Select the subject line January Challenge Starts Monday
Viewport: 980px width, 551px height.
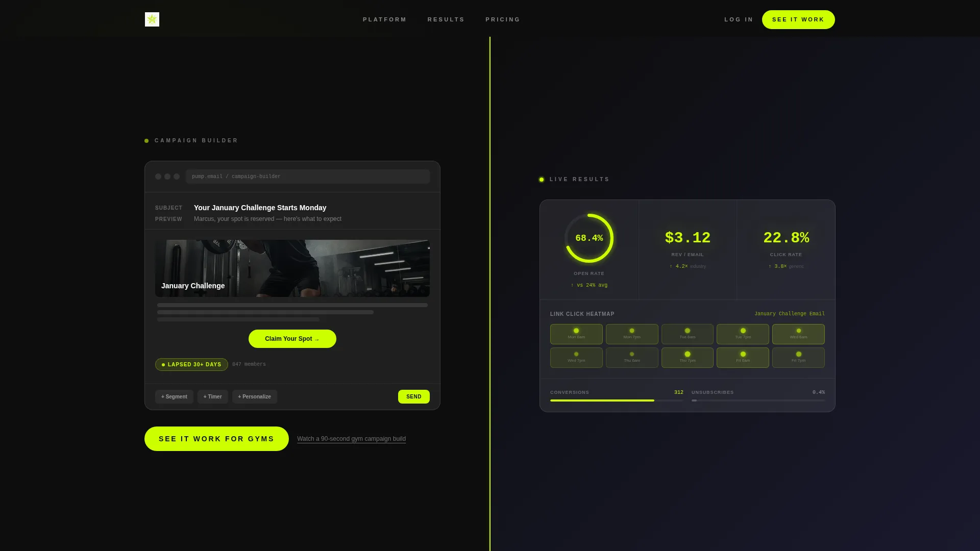260,208
